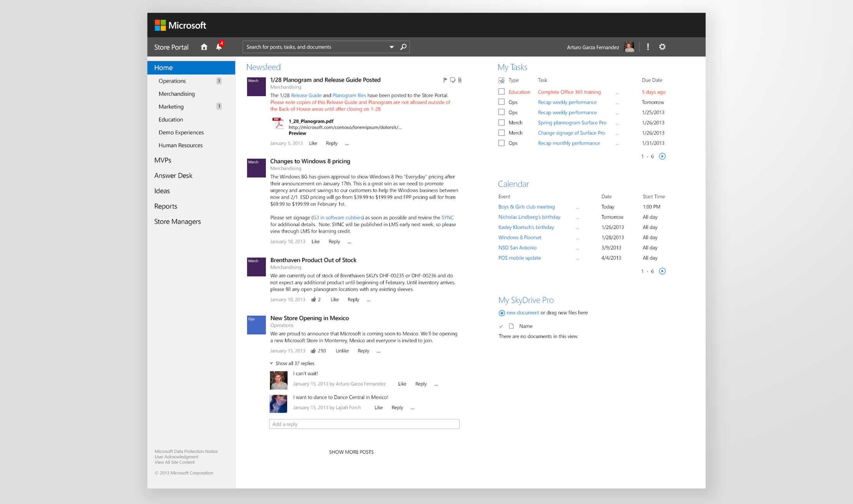Check Spring plannogram Surface Pro task
853x504 pixels.
pos(501,123)
